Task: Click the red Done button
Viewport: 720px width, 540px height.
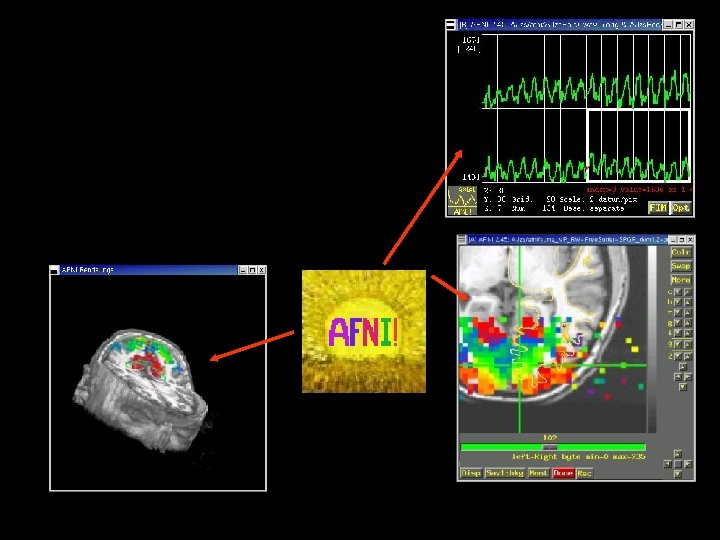Action: tap(563, 473)
